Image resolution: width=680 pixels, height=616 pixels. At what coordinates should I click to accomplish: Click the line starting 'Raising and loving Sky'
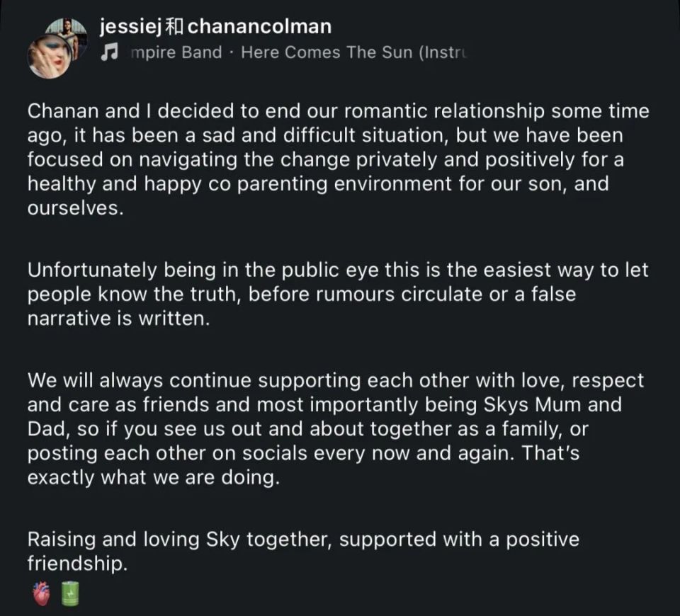click(303, 540)
